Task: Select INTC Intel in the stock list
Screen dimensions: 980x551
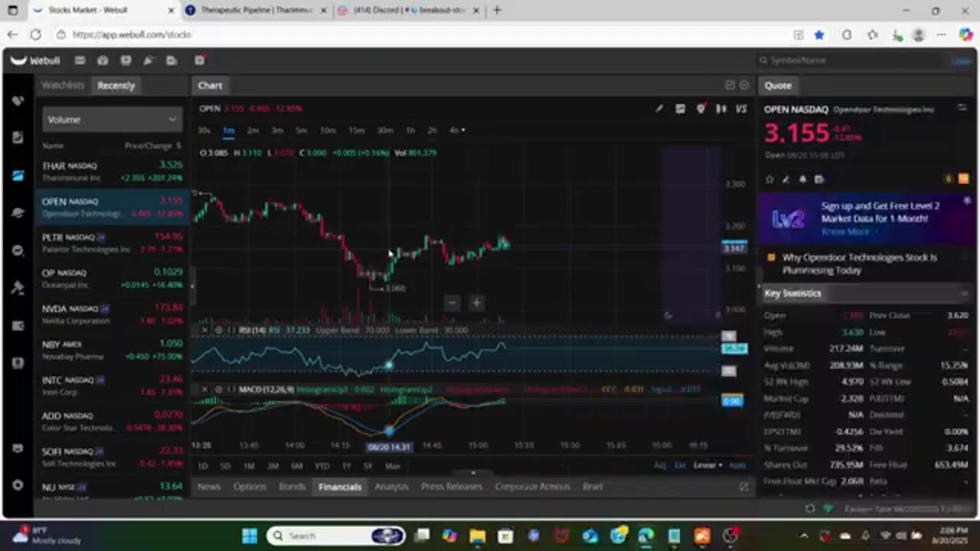Action: [113, 386]
